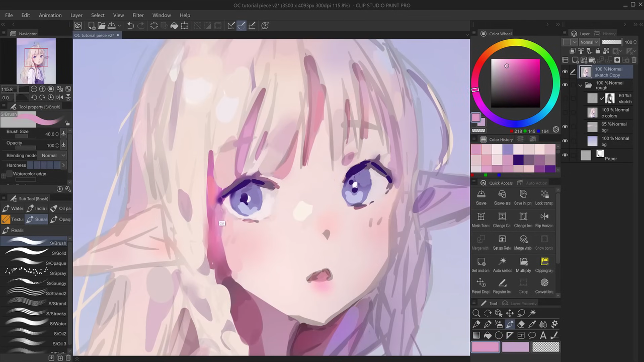
Task: Click the Delete layer trash icon
Action: point(634,60)
